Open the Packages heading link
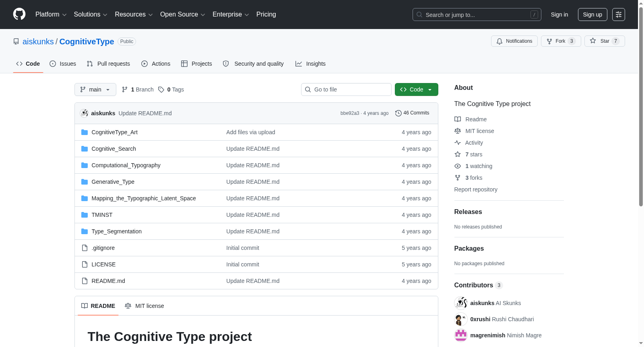The width and height of the screenshot is (644, 347). pyautogui.click(x=469, y=249)
